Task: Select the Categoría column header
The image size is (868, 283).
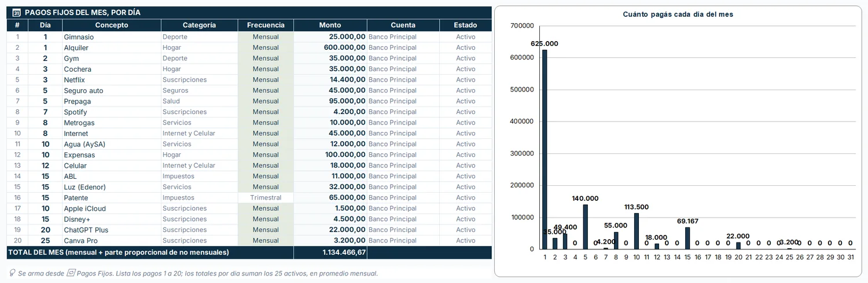Action: [199, 25]
